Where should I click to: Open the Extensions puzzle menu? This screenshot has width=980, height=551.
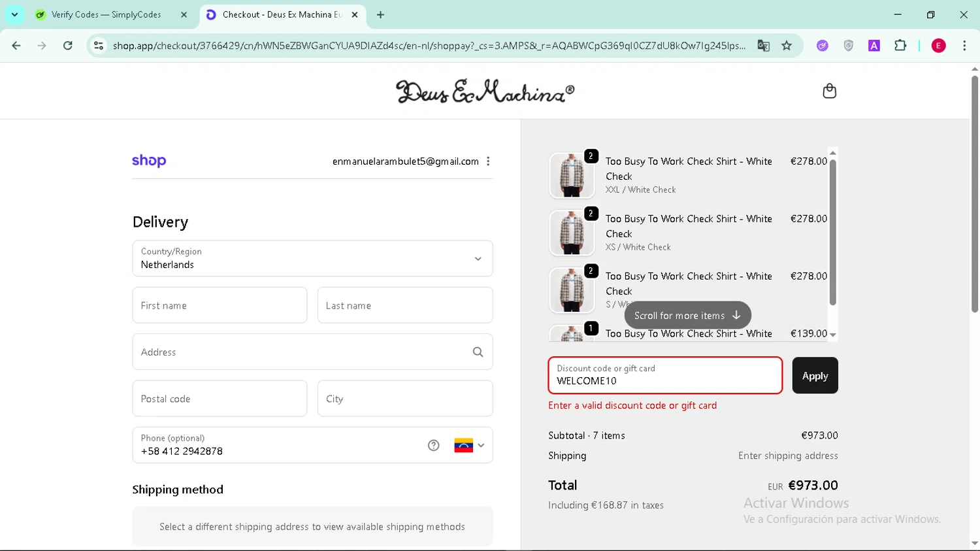(900, 46)
